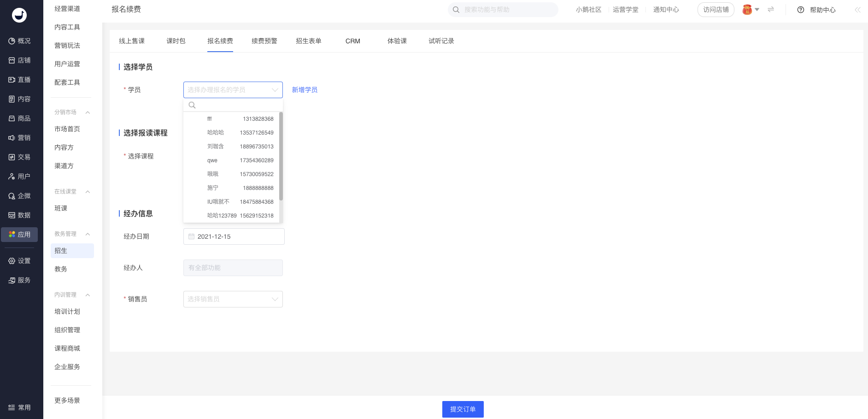The width and height of the screenshot is (868, 419).
Task: Switch to the 续费预警 tab
Action: (x=264, y=41)
